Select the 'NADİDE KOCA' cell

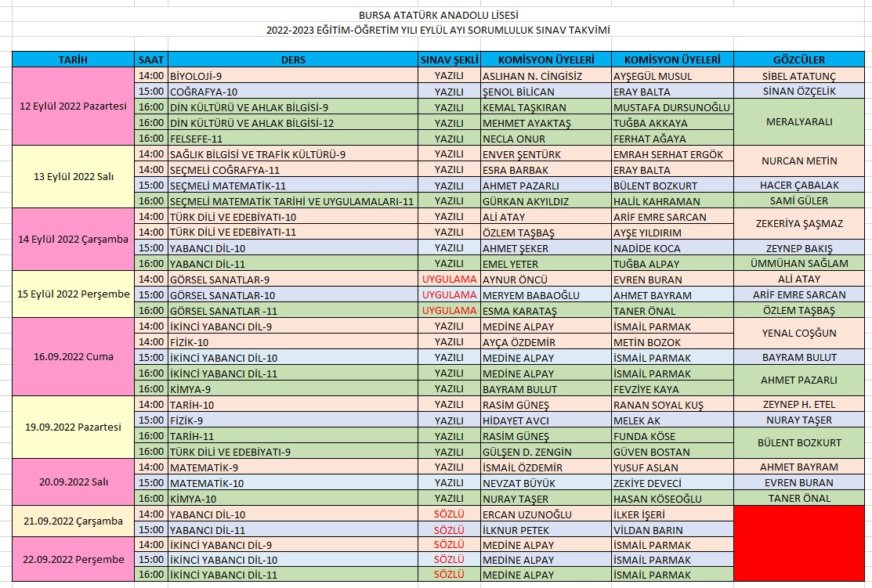pos(672,248)
